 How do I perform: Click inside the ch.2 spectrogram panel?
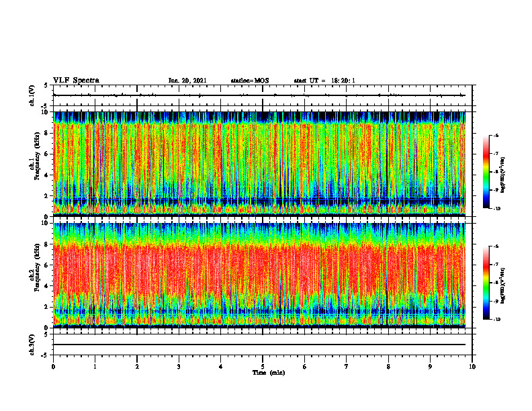[259, 275]
